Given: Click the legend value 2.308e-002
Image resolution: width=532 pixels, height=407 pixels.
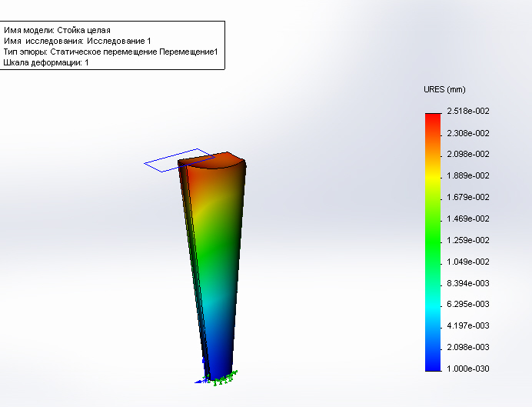Looking at the screenshot, I should pos(468,133).
